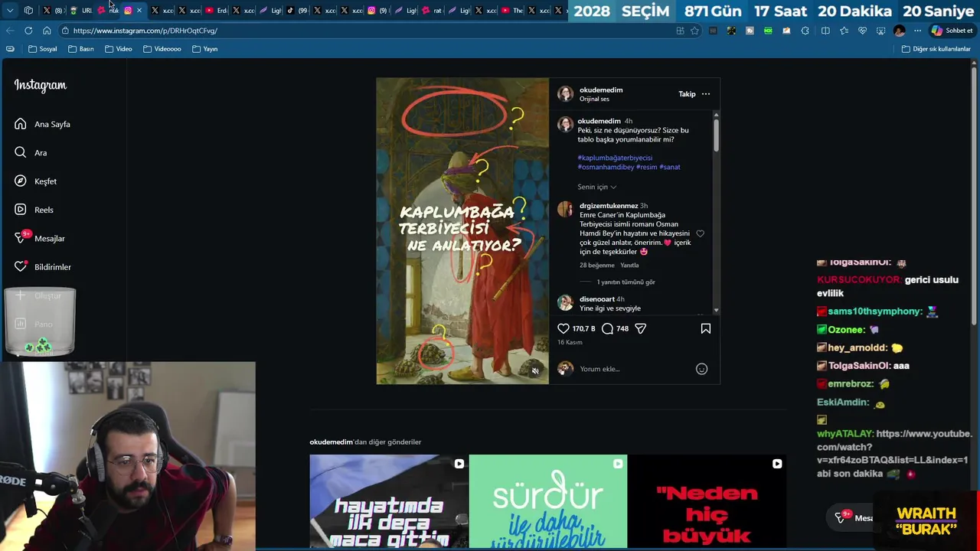Viewport: 980px width, 551px height.
Task: Open the Yayın bookmarks folder
Action: [205, 49]
